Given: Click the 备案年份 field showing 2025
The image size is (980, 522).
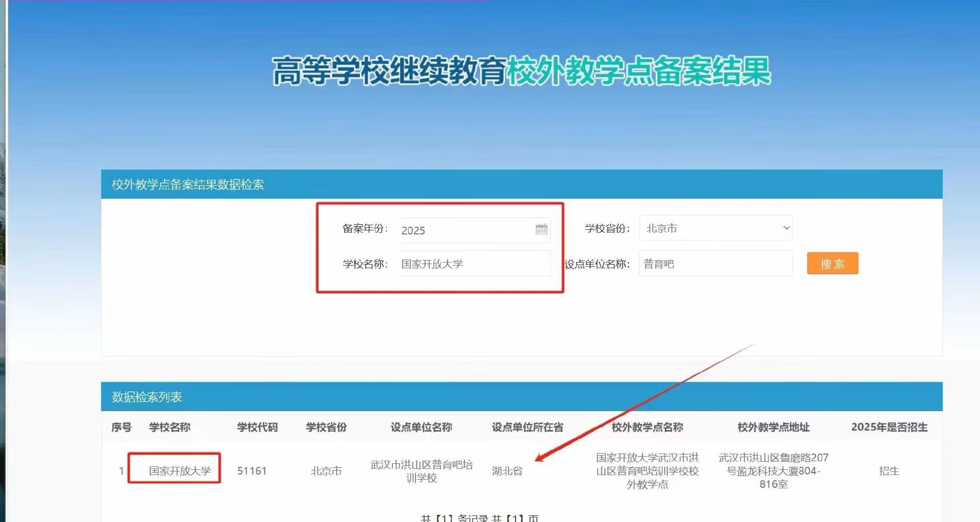Looking at the screenshot, I should pyautogui.click(x=474, y=230).
